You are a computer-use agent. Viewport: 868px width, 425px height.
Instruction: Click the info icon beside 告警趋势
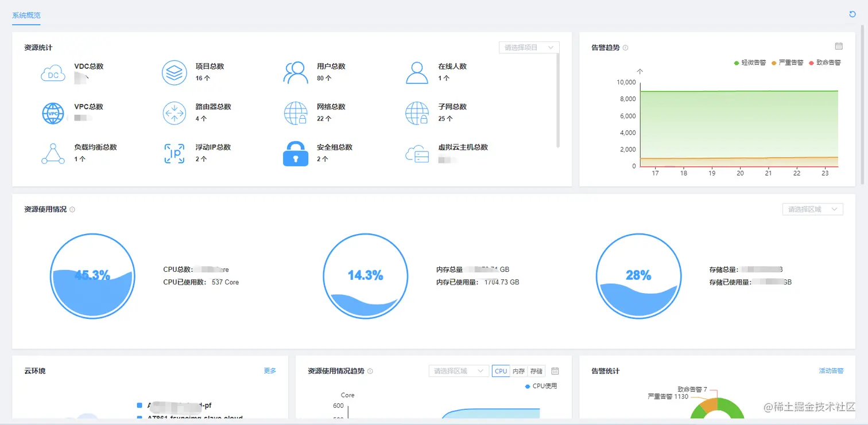pos(625,48)
